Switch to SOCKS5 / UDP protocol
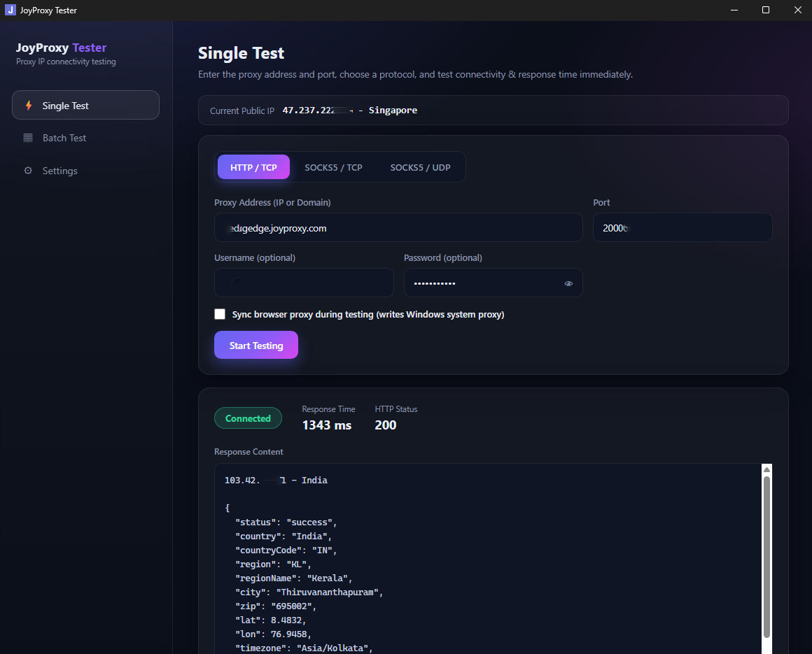812x654 pixels. coord(420,167)
